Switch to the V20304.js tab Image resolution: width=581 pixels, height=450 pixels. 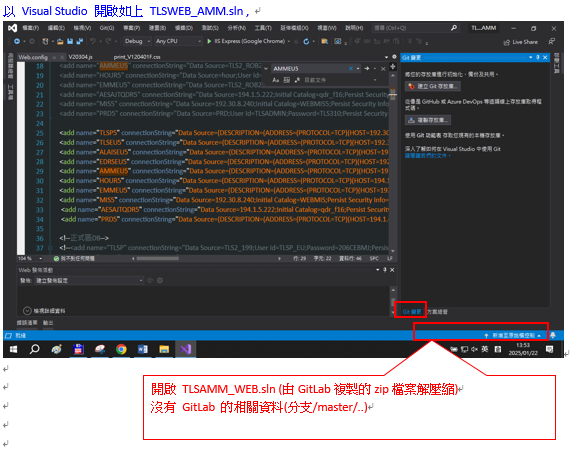click(80, 57)
